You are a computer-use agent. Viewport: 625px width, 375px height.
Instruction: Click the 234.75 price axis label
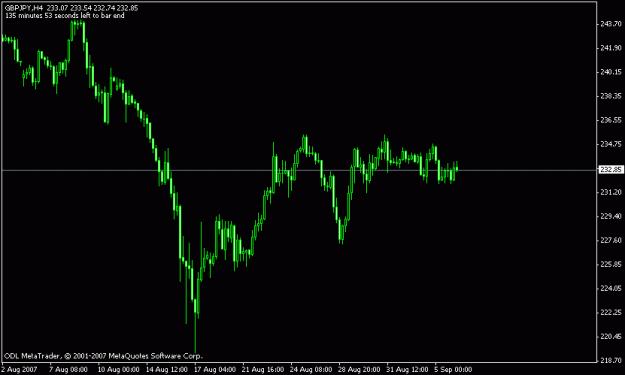click(611, 144)
